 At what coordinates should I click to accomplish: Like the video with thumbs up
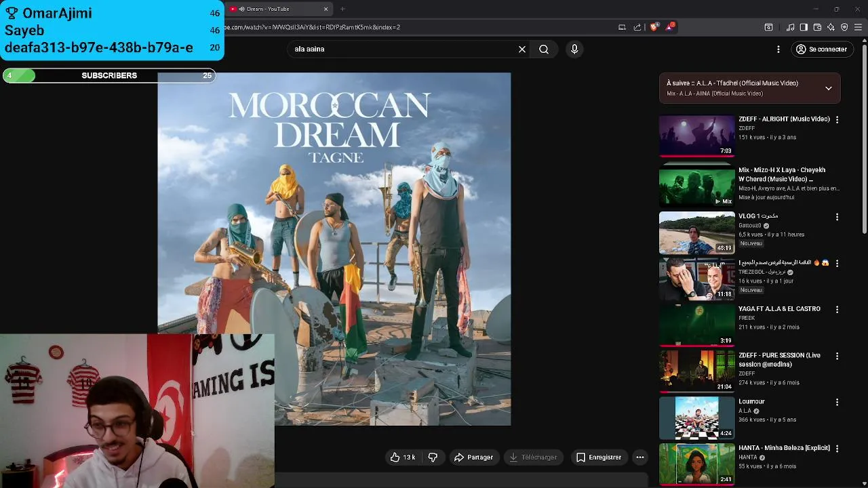coord(395,457)
